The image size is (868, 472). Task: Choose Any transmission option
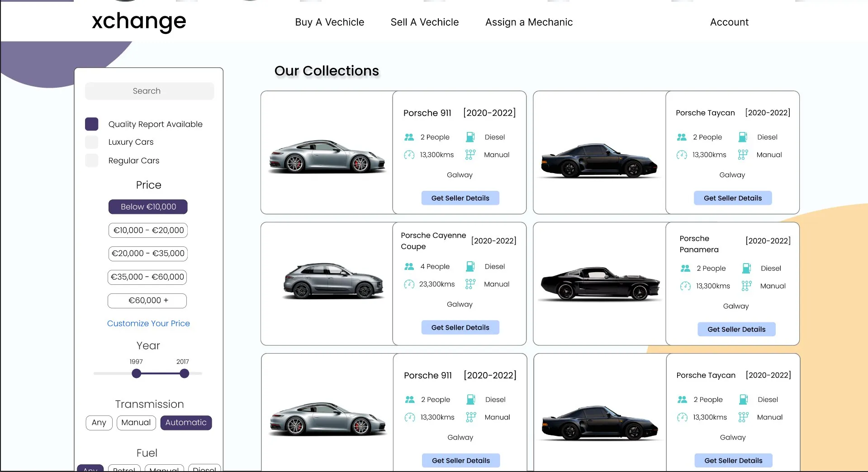99,423
